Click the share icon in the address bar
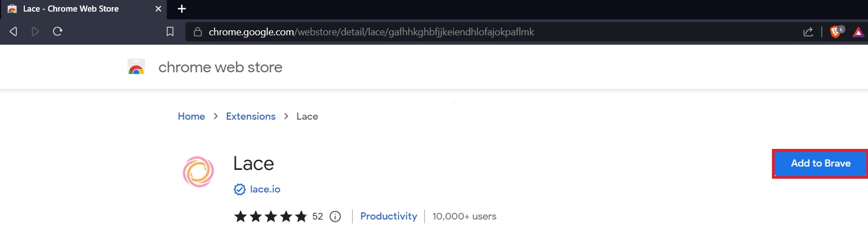Image resolution: width=868 pixels, height=230 pixels. point(808,32)
